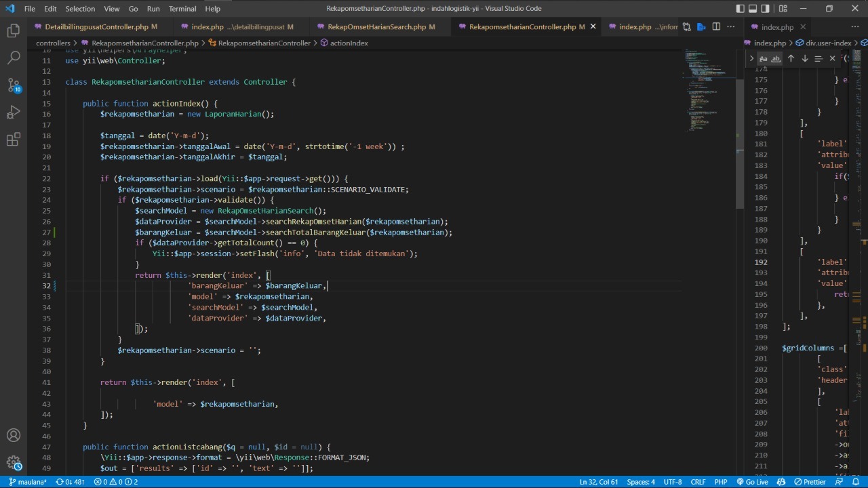The width and height of the screenshot is (868, 488).
Task: Open the Explorer view in activity bar
Action: 14,31
